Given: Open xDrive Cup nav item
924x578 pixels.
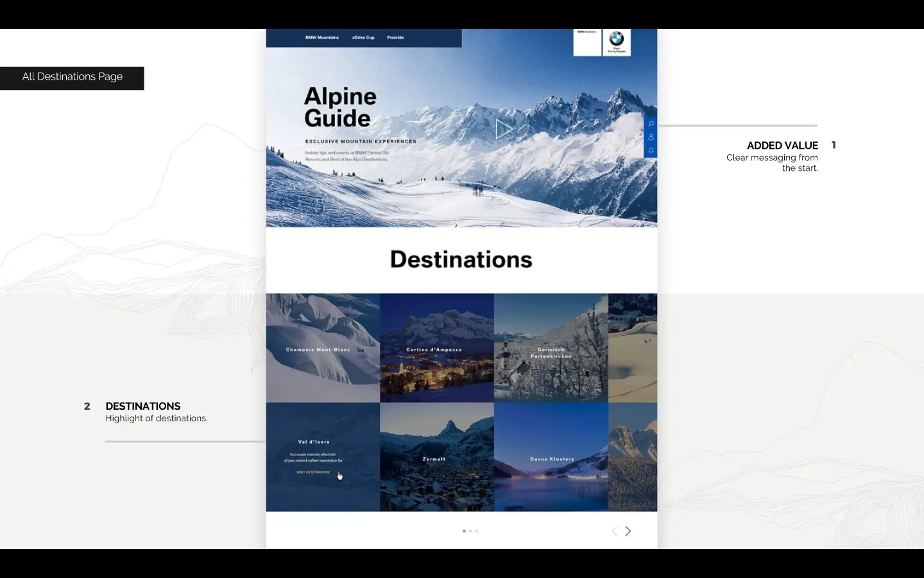Looking at the screenshot, I should (x=363, y=38).
